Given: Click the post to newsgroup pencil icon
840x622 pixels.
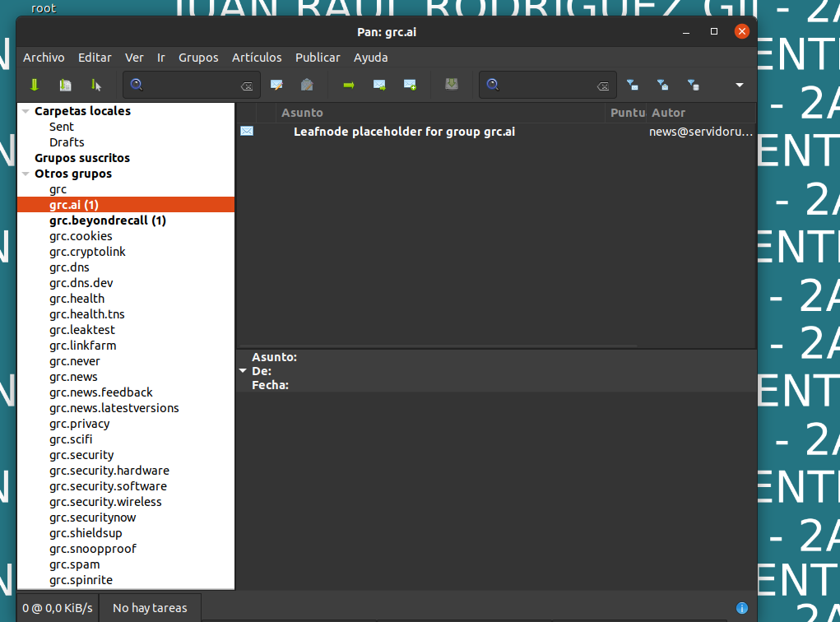Looking at the screenshot, I should [276, 85].
